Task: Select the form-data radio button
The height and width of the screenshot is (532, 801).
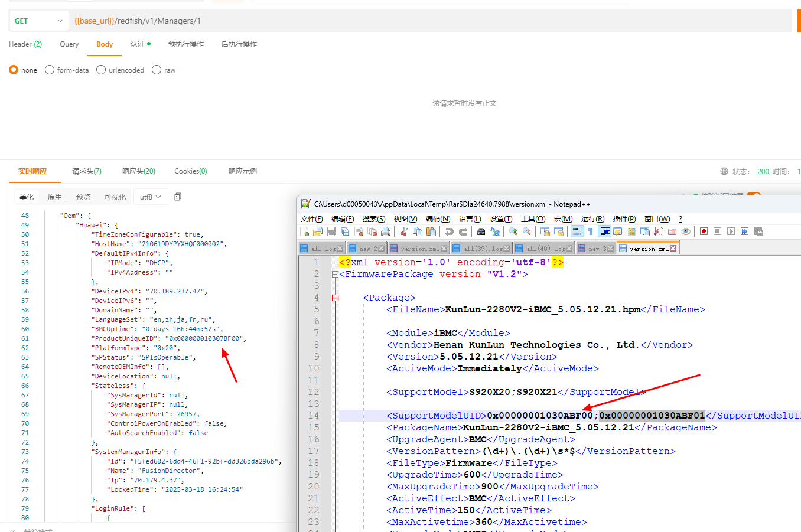Action: [x=50, y=70]
